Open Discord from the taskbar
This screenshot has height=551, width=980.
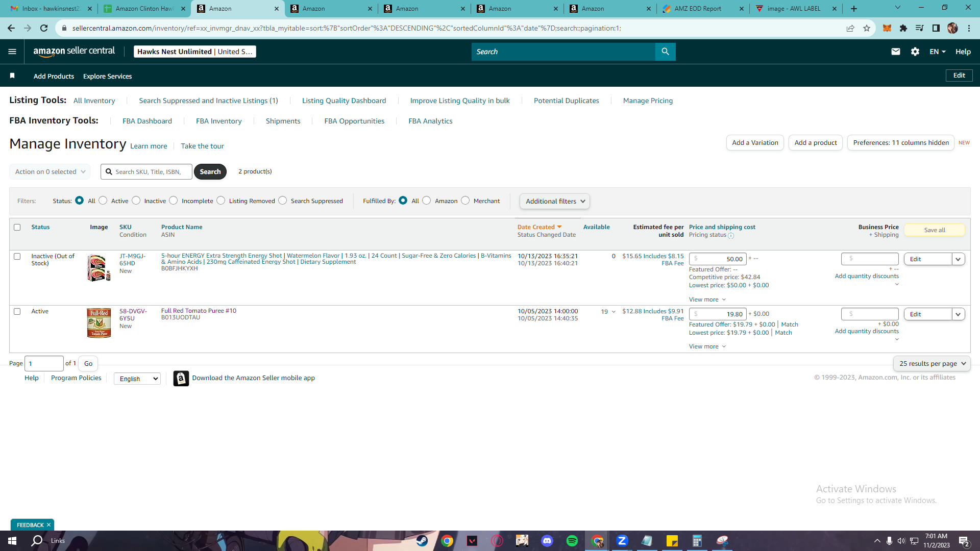point(547,541)
